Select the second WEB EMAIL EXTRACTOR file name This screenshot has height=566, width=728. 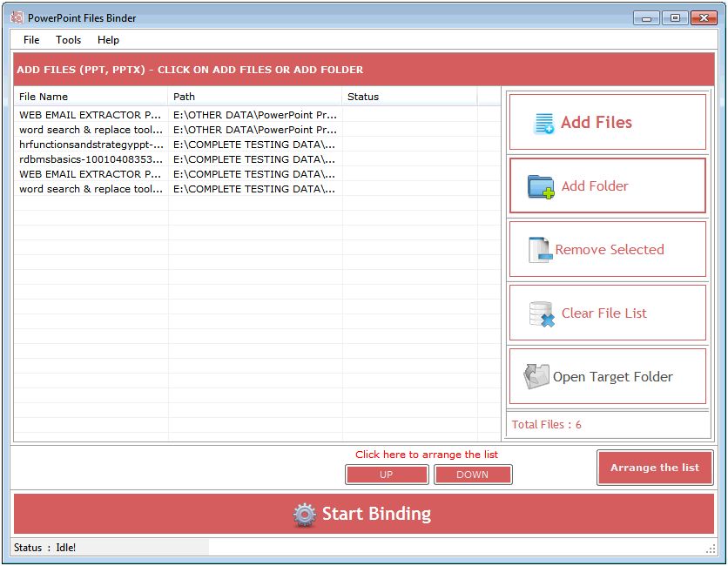tap(91, 174)
